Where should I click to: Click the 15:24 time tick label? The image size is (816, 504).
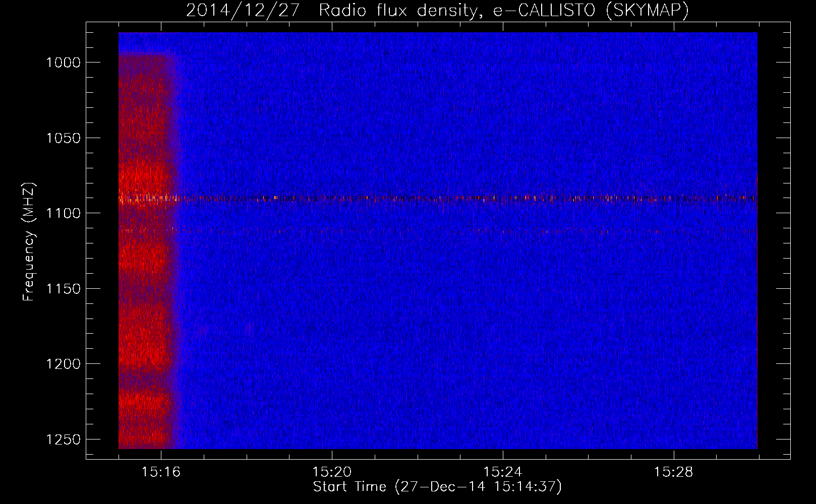tap(503, 472)
